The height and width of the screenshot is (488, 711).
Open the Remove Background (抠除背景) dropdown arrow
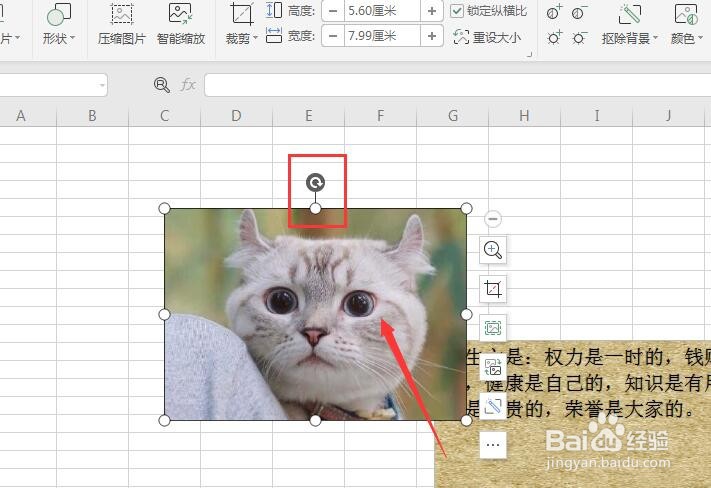(655, 39)
